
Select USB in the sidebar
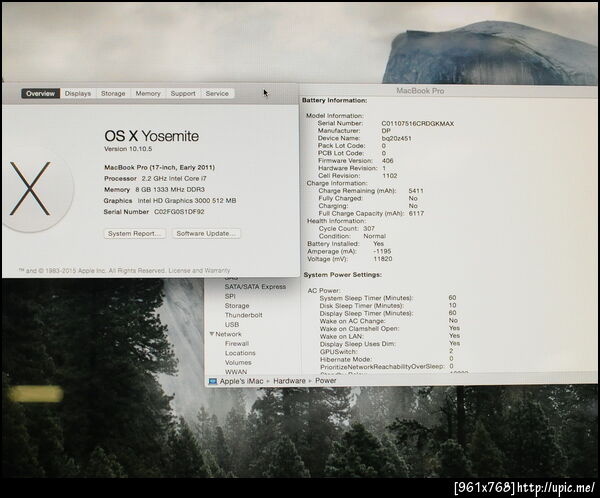point(232,325)
